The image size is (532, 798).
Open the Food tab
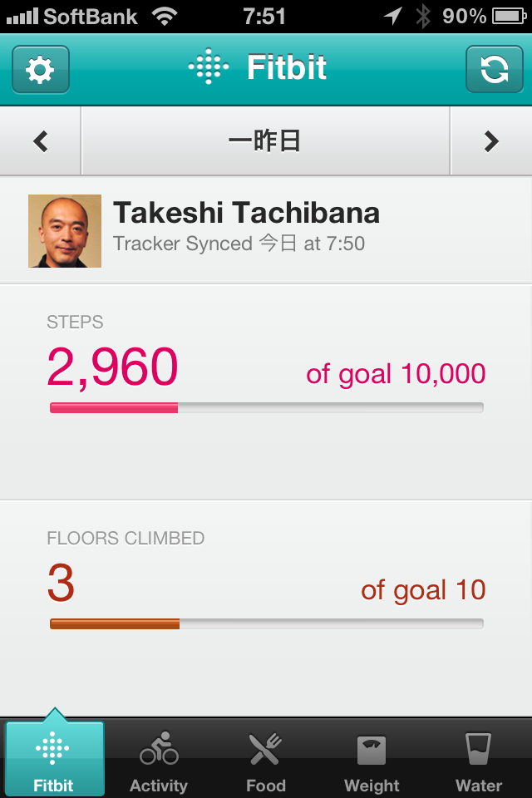pos(265,759)
